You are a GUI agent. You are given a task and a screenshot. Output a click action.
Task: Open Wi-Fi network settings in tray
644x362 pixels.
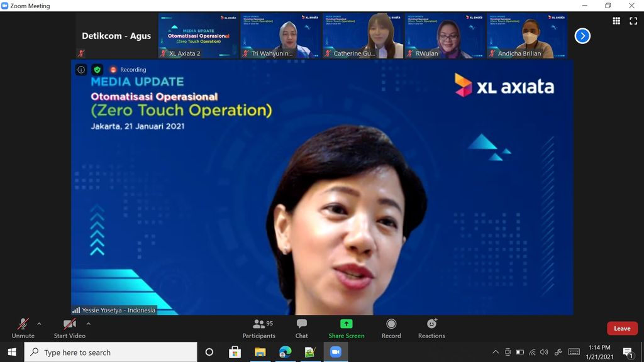[532, 352]
